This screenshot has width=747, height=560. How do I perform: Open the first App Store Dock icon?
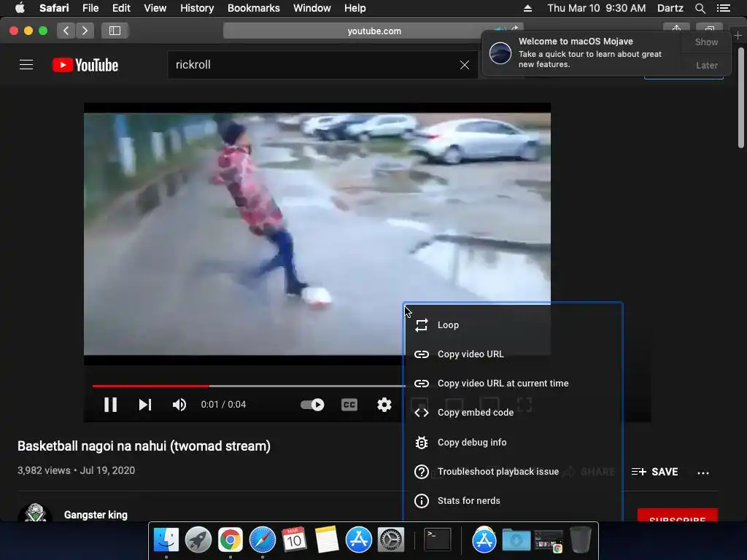[x=358, y=540]
